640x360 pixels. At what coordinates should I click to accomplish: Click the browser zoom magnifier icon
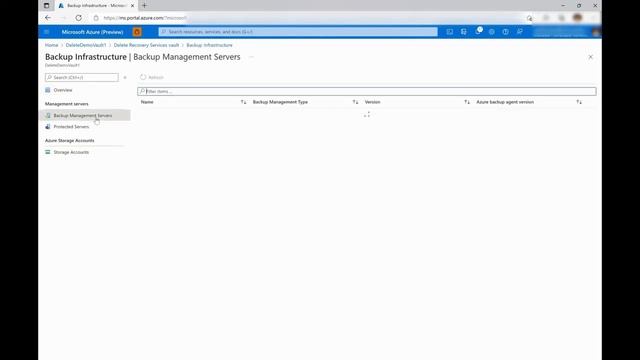pos(529,18)
